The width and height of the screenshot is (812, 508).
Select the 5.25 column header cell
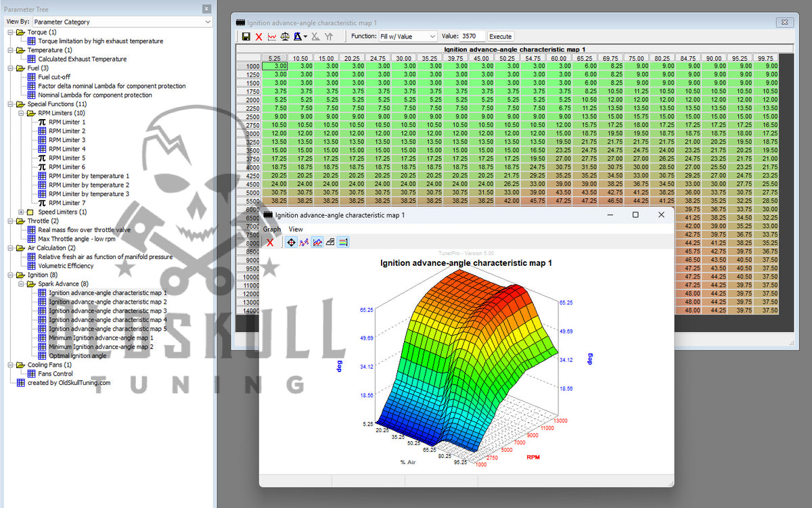(274, 58)
